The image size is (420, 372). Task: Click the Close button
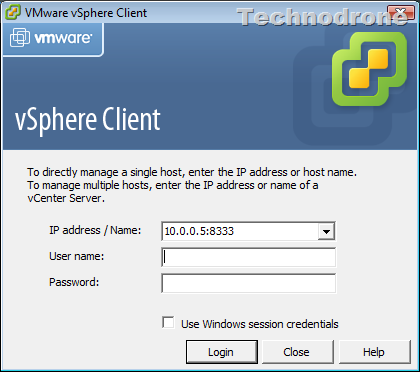297,352
